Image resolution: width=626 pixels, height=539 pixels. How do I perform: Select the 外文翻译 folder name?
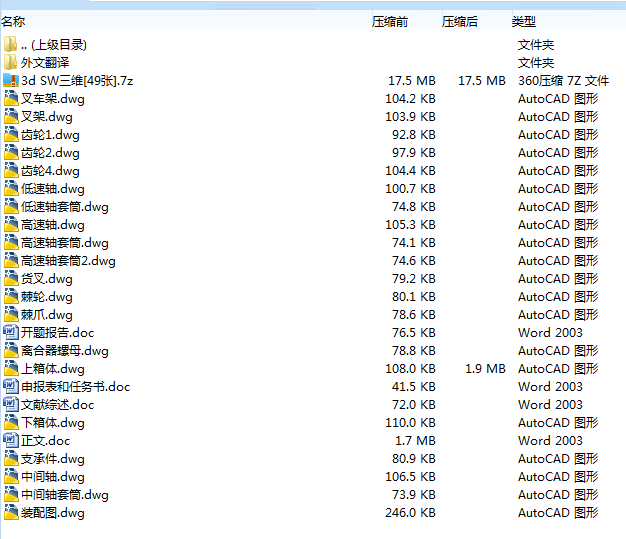(x=45, y=63)
